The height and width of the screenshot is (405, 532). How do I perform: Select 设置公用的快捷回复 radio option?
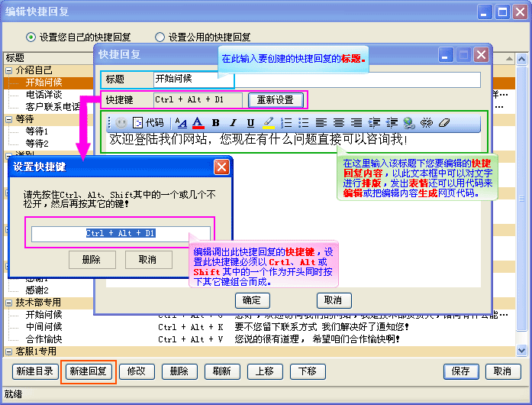pyautogui.click(x=160, y=37)
